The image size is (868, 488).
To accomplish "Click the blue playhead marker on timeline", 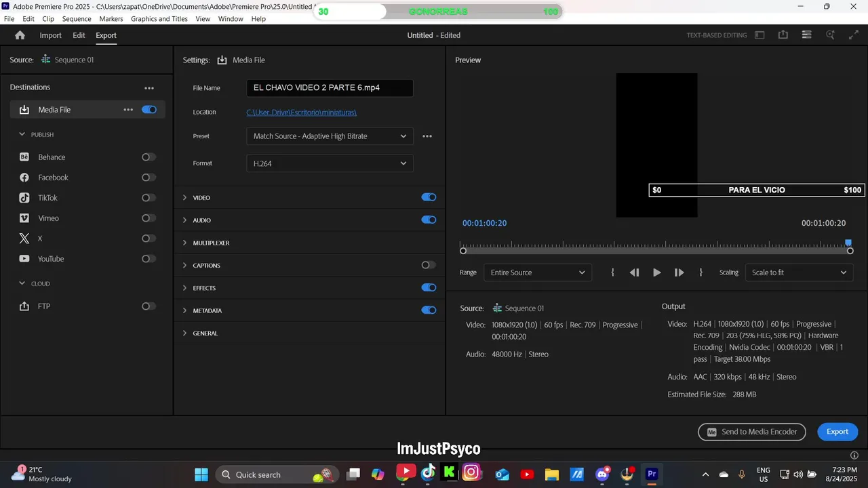I will pyautogui.click(x=848, y=243).
